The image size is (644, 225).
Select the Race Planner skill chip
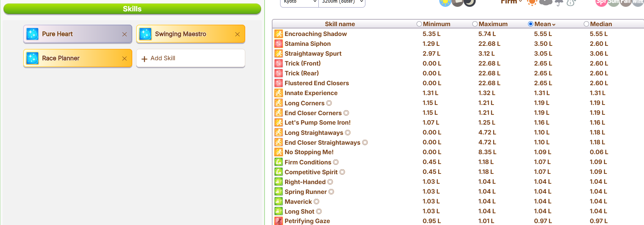(x=78, y=58)
